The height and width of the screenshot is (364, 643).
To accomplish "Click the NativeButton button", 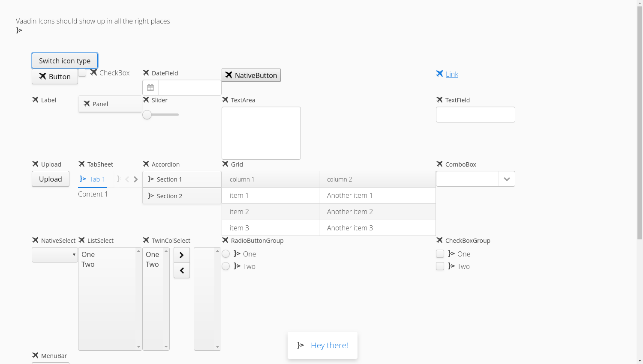I will pos(251,75).
